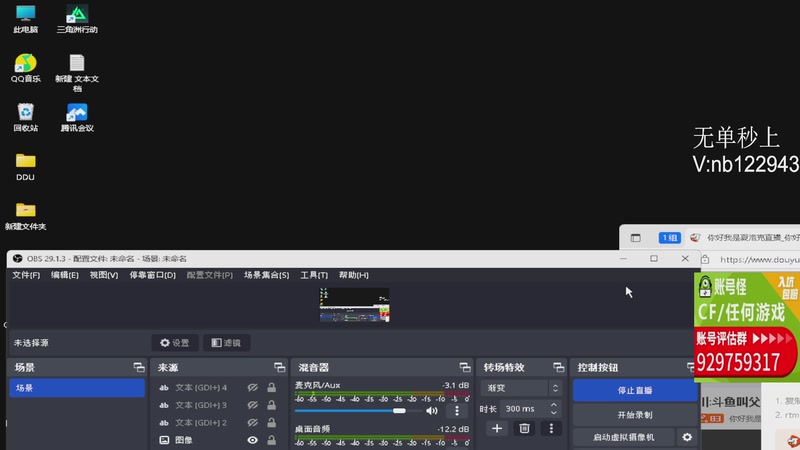Open the 渐变 transition dropdown
Screen dimensions: 800x450
point(520,388)
